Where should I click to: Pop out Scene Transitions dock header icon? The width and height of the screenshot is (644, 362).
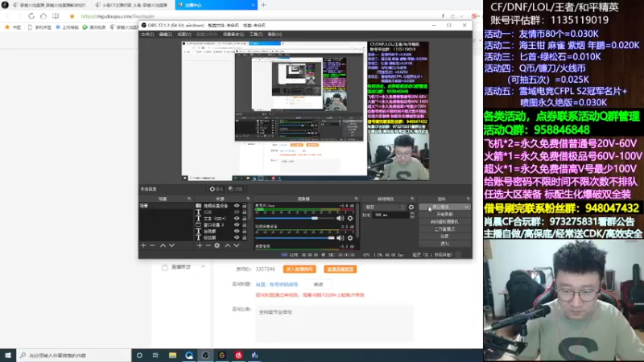click(412, 199)
